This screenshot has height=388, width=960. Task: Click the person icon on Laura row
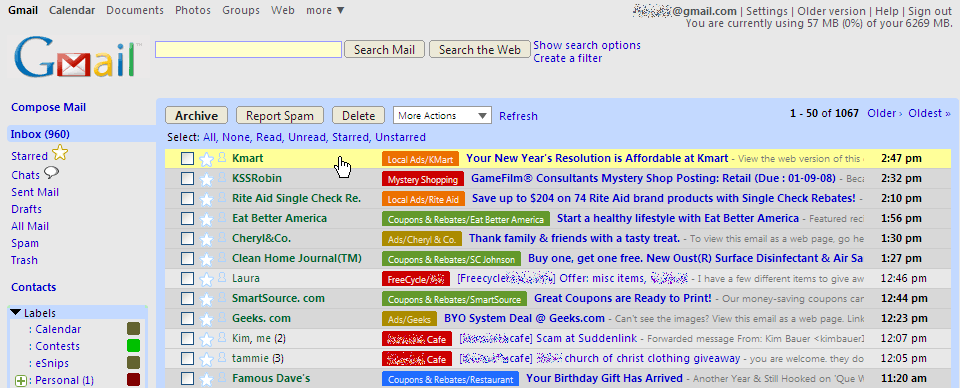(222, 278)
